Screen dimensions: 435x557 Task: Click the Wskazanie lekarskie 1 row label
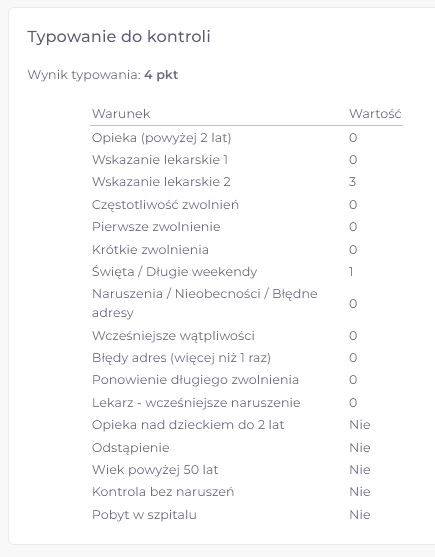[160, 160]
